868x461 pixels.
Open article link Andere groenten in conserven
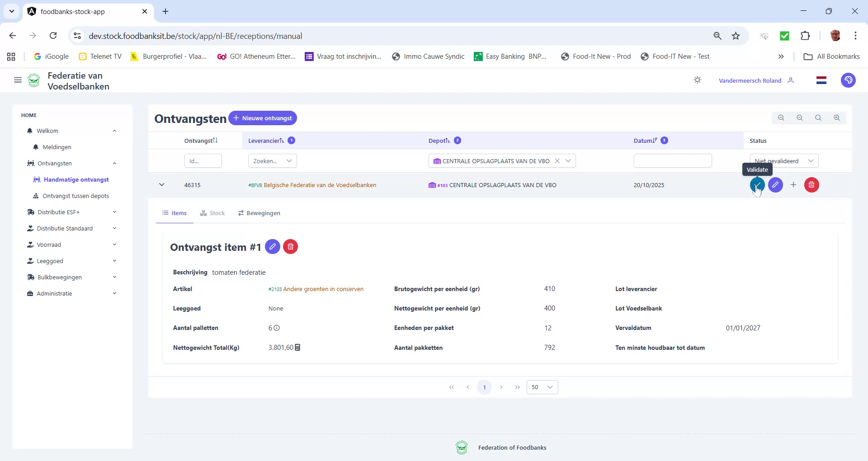tap(324, 289)
